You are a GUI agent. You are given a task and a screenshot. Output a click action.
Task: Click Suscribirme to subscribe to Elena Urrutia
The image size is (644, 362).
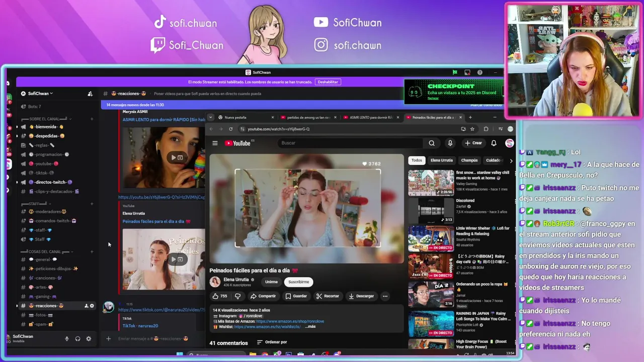[298, 282]
